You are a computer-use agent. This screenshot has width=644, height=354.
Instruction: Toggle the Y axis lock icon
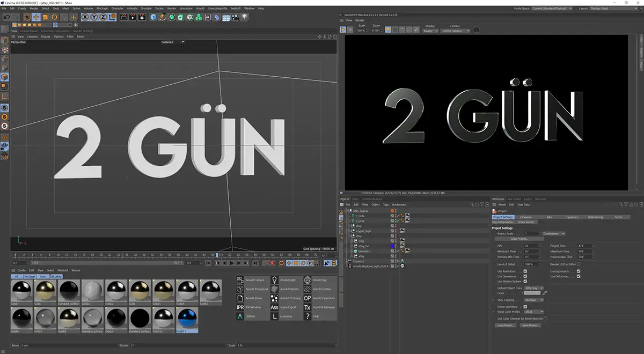pyautogui.click(x=94, y=17)
